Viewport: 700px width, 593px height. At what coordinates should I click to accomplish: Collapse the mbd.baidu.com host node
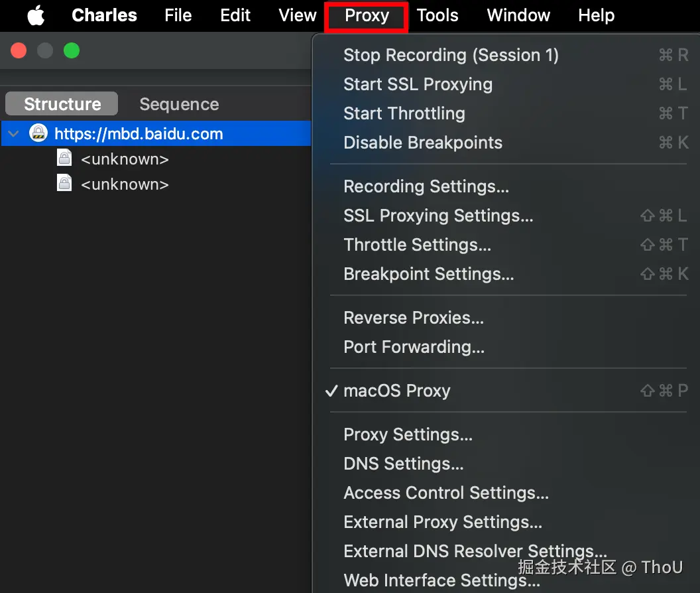[14, 133]
